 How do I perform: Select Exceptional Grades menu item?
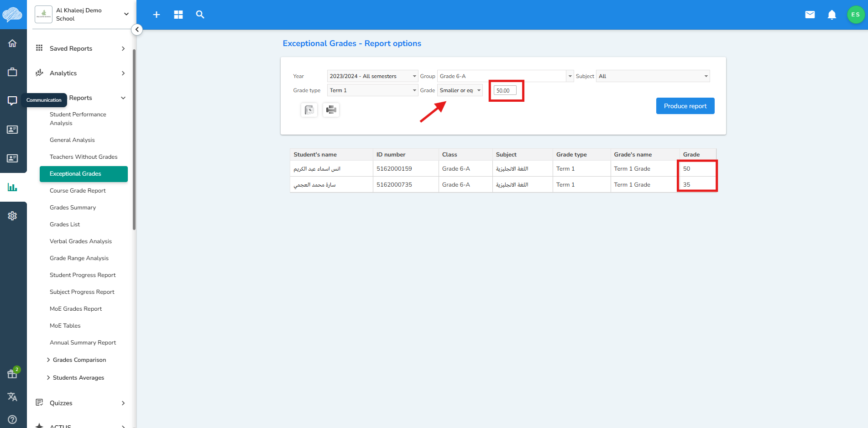point(84,174)
